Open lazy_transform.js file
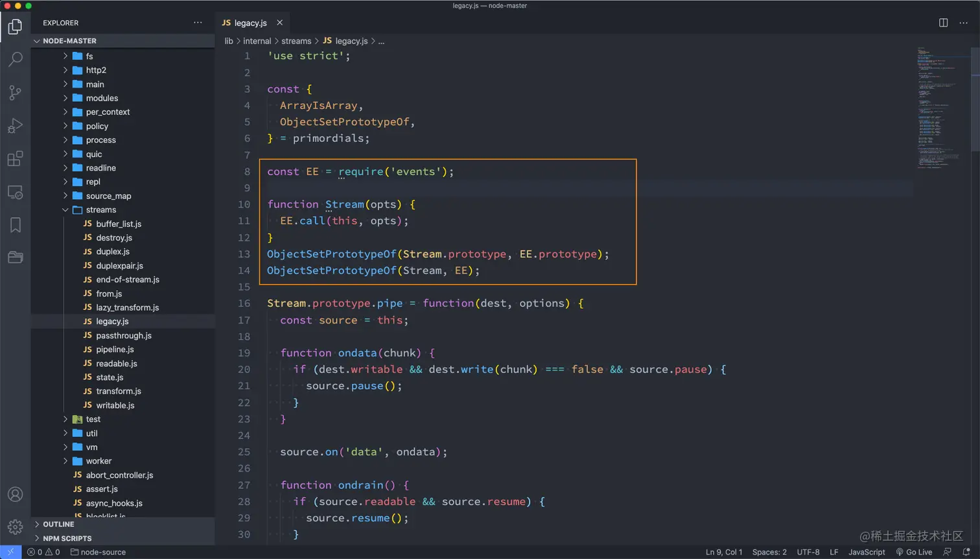 pyautogui.click(x=123, y=307)
